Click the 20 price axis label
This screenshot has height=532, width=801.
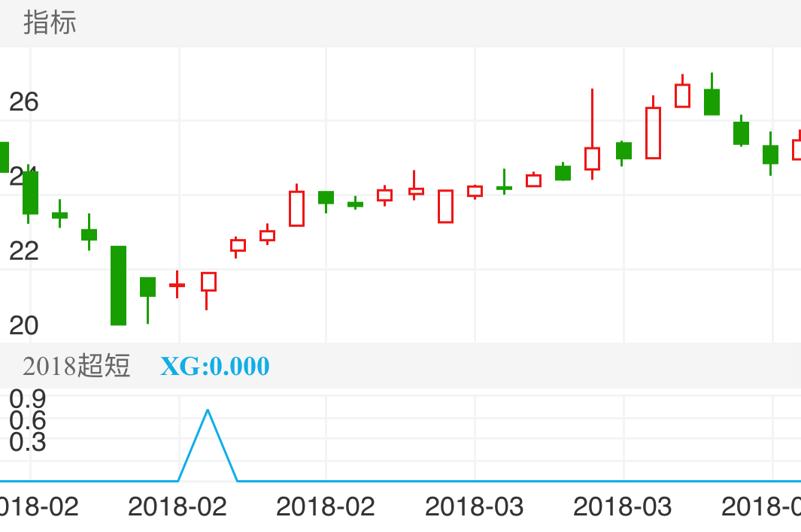click(23, 325)
